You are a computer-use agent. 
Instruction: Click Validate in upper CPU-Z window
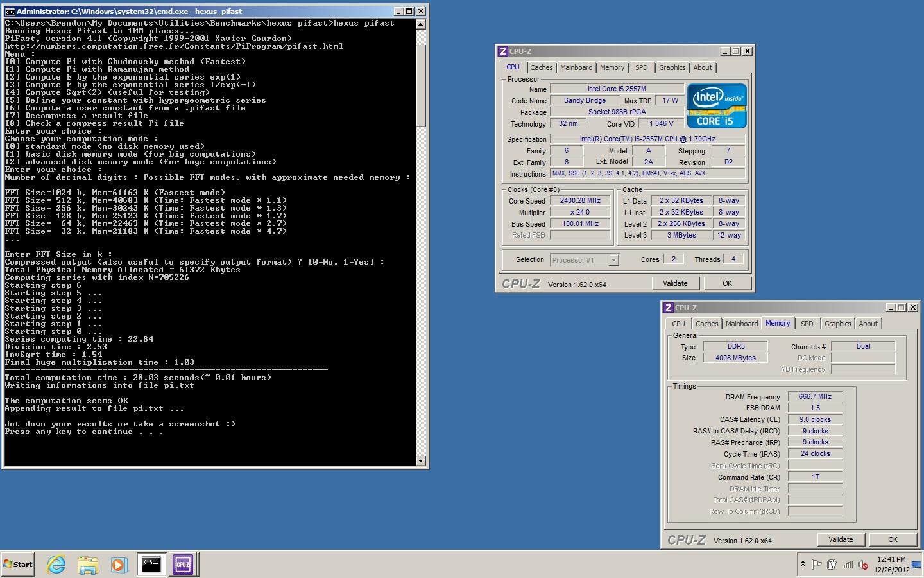[675, 283]
